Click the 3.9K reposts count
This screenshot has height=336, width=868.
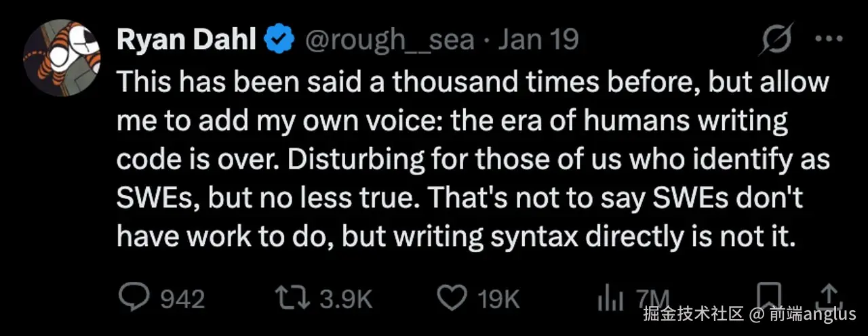point(345,298)
